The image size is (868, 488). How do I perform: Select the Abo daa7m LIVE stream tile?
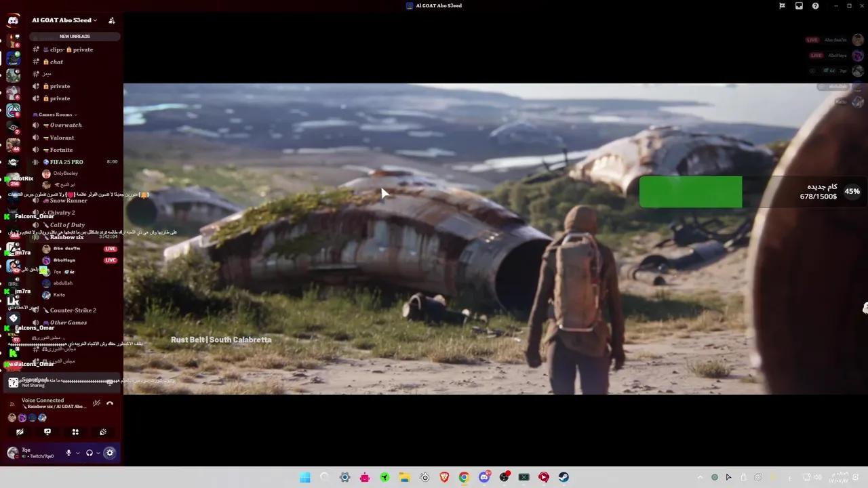[834, 40]
